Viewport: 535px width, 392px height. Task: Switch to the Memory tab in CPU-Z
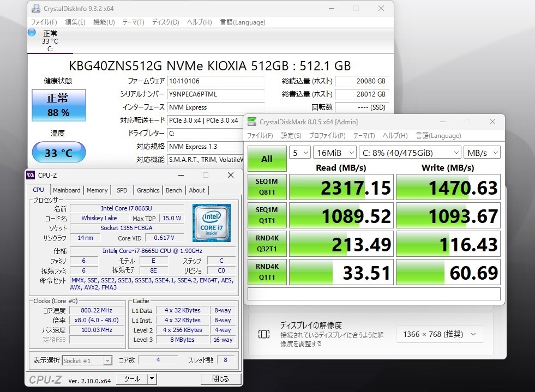click(97, 190)
